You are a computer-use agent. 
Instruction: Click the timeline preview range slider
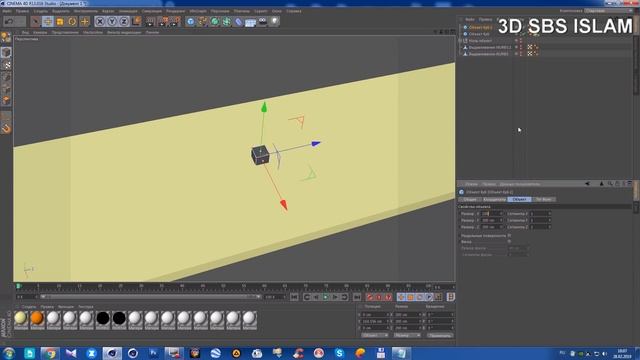click(x=150, y=297)
